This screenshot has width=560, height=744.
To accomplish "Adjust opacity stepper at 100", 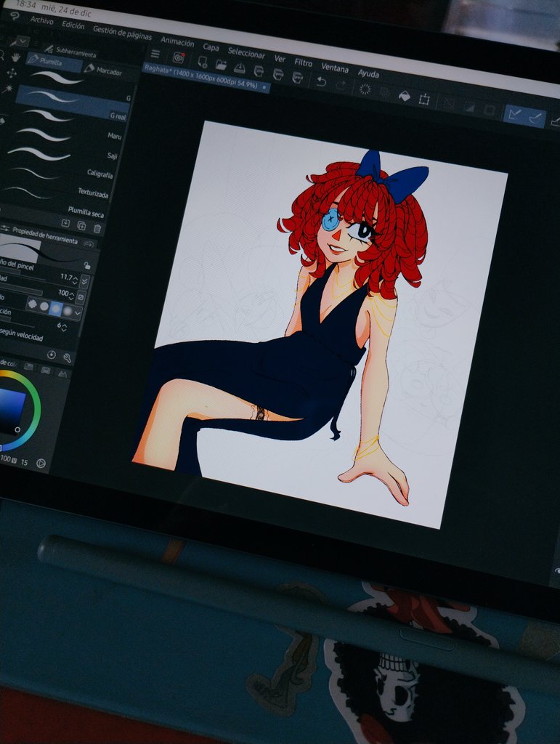I will 71,295.
